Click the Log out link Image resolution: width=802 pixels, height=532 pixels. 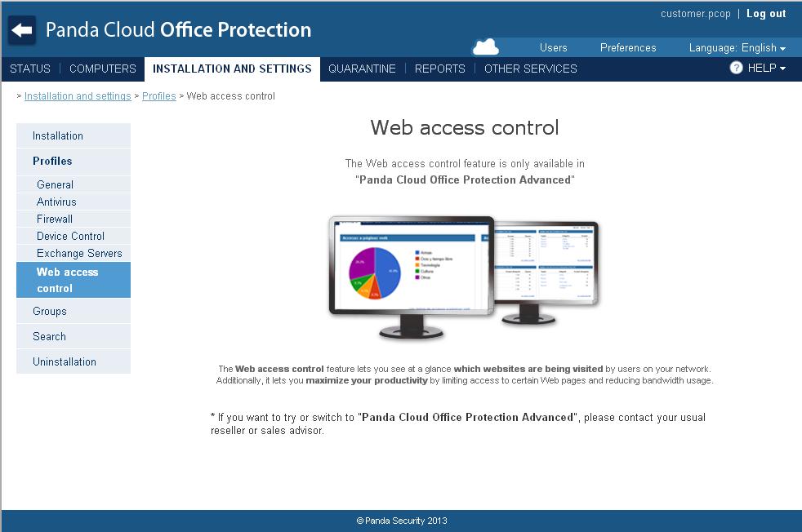point(766,13)
